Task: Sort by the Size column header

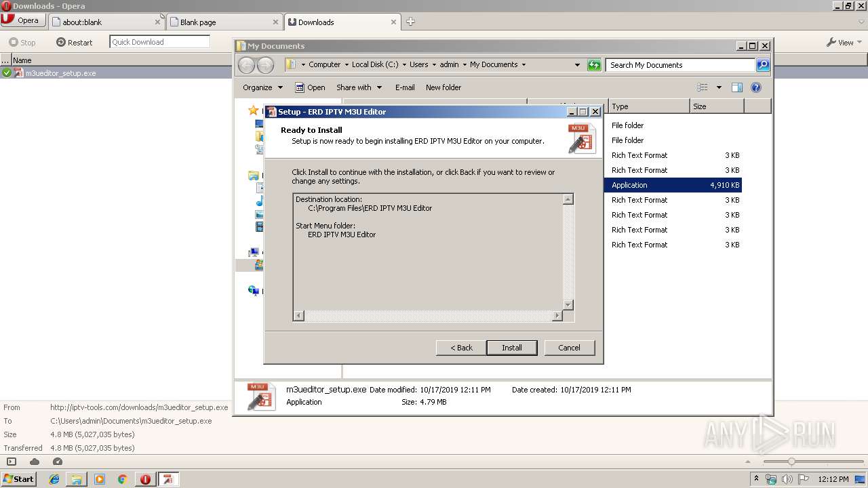Action: 717,106
